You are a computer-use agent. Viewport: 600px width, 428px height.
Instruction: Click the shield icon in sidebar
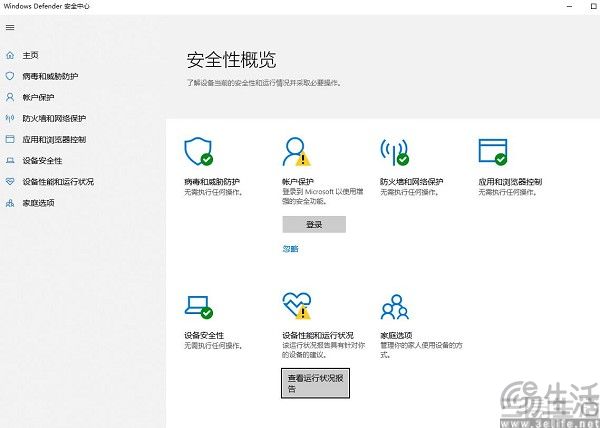tap(10, 76)
